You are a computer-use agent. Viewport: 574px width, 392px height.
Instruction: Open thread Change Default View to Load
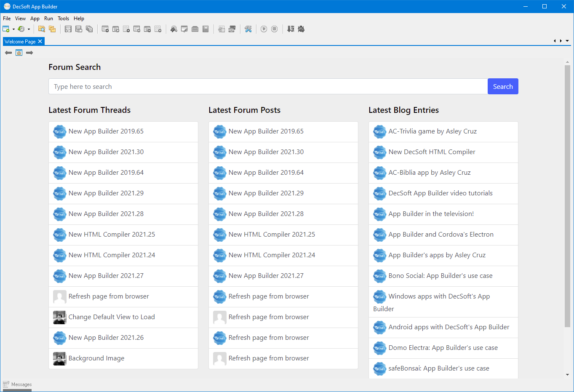tap(123, 317)
